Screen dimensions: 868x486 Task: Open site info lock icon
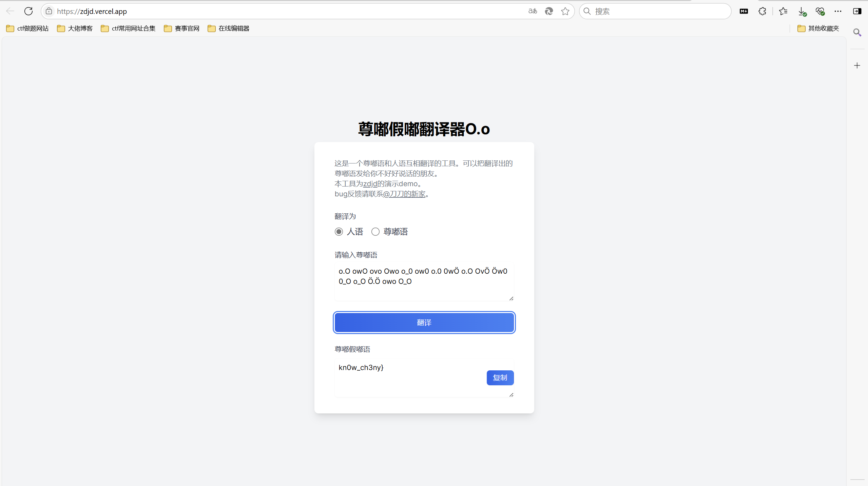click(x=49, y=11)
